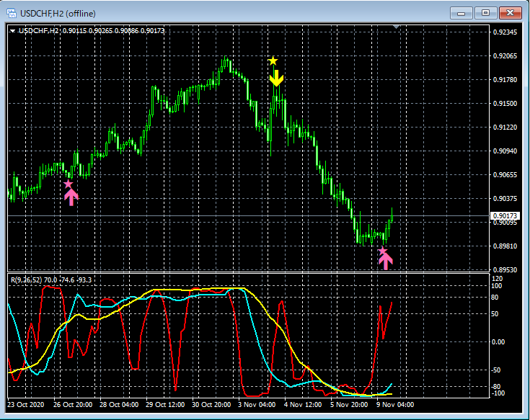530x420 pixels.
Task: Click the pink buy arrow near 26 Oct
Action: pyautogui.click(x=71, y=197)
